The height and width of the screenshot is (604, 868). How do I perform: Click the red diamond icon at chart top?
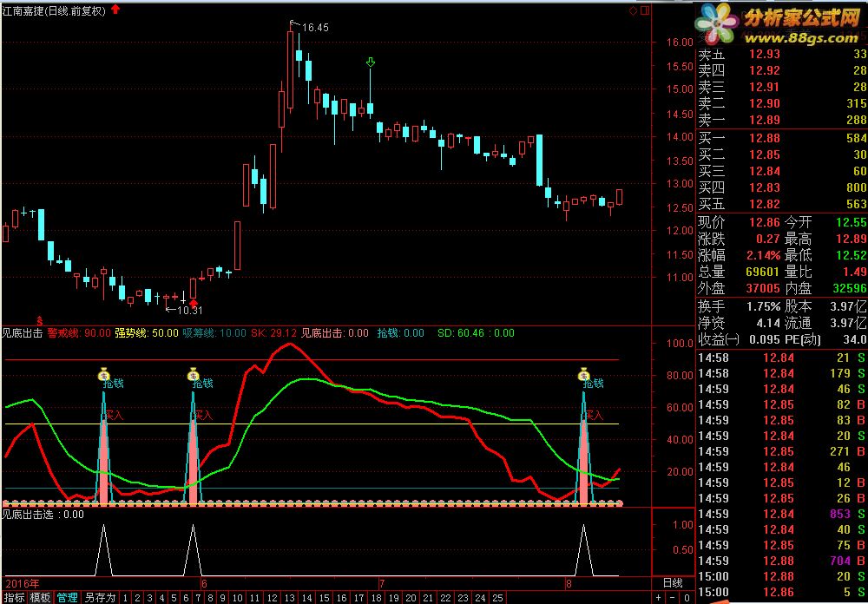pos(634,10)
